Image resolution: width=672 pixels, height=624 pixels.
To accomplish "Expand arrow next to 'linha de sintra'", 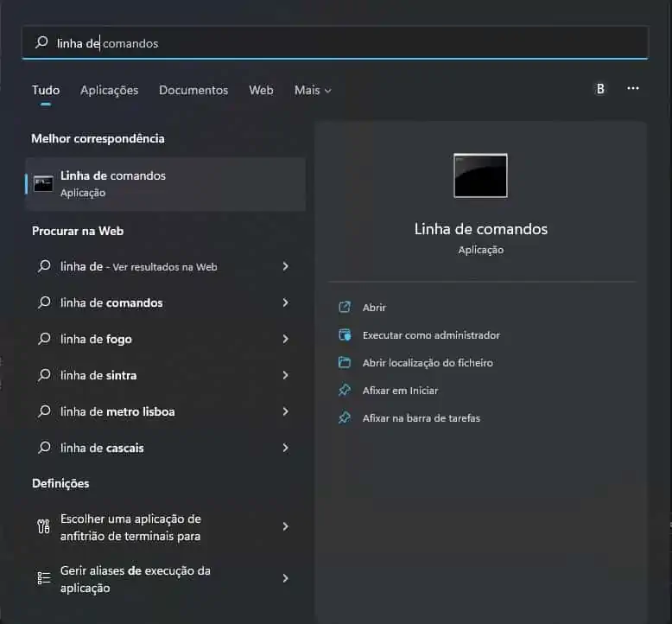I will (x=285, y=375).
